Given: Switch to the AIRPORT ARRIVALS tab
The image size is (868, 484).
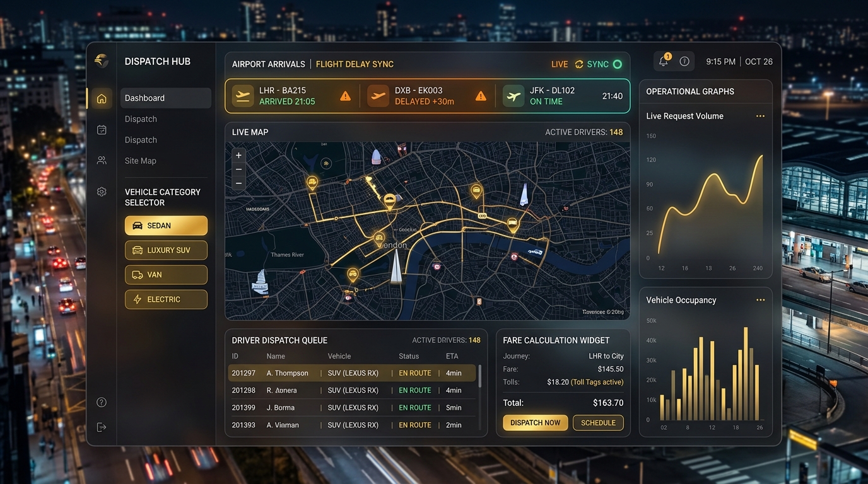Looking at the screenshot, I should point(269,64).
